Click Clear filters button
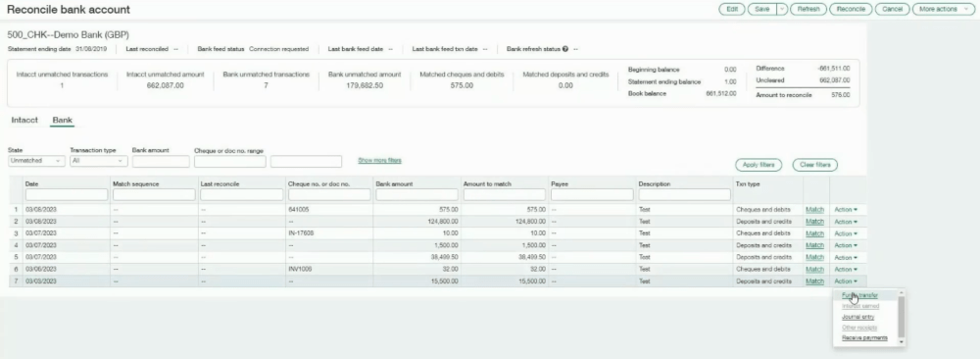Viewport: 980px width, 359px height. coord(815,165)
